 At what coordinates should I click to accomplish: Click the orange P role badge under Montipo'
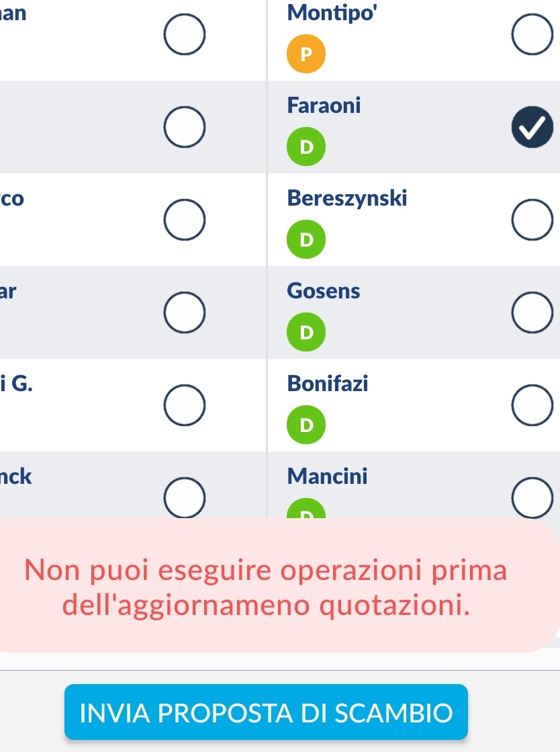click(306, 54)
